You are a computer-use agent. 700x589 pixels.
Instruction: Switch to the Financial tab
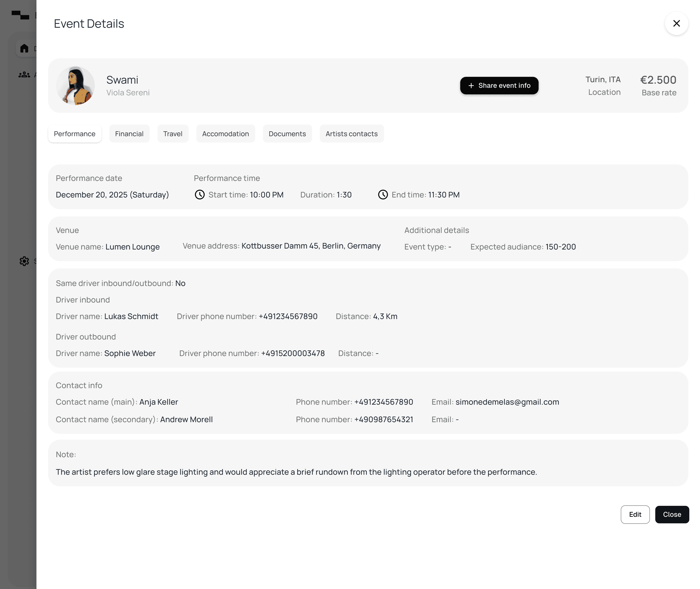coord(129,134)
